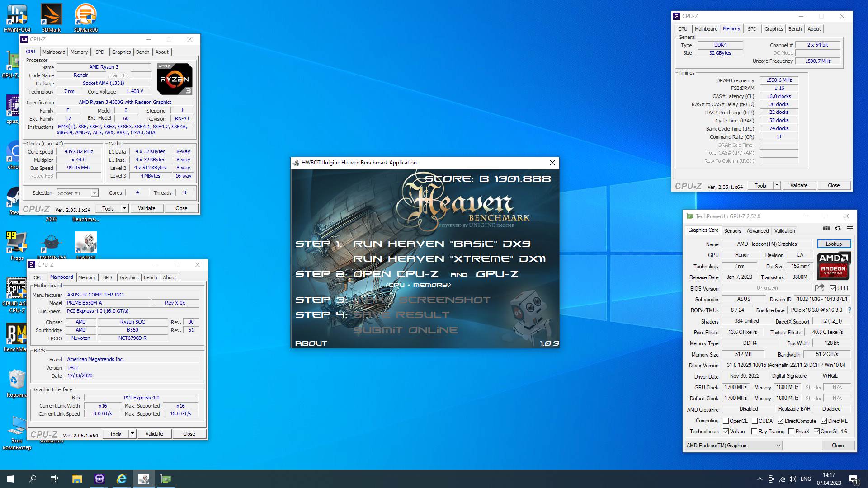The height and width of the screenshot is (488, 868).
Task: Open the HWiNFO64 desktop icon
Action: tap(17, 18)
